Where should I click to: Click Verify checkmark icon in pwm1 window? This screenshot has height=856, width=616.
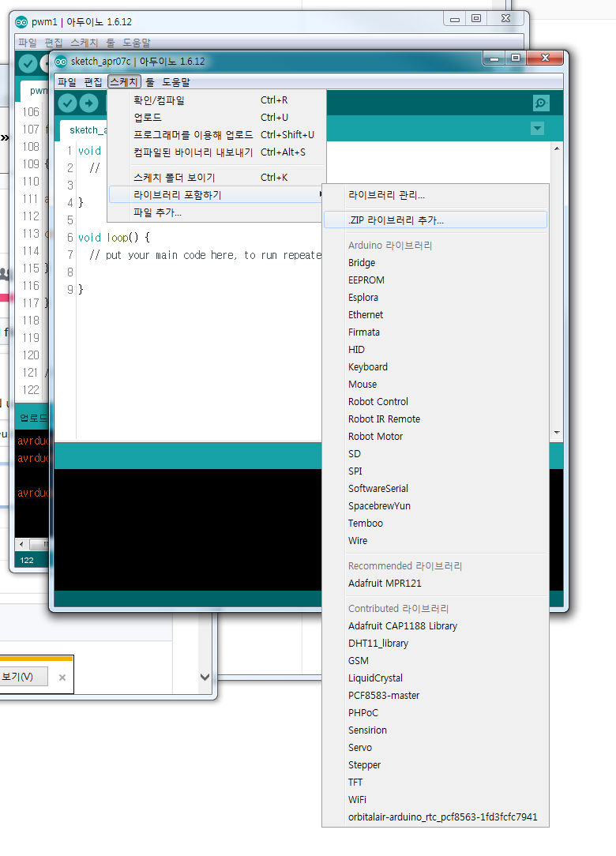pos(28,63)
